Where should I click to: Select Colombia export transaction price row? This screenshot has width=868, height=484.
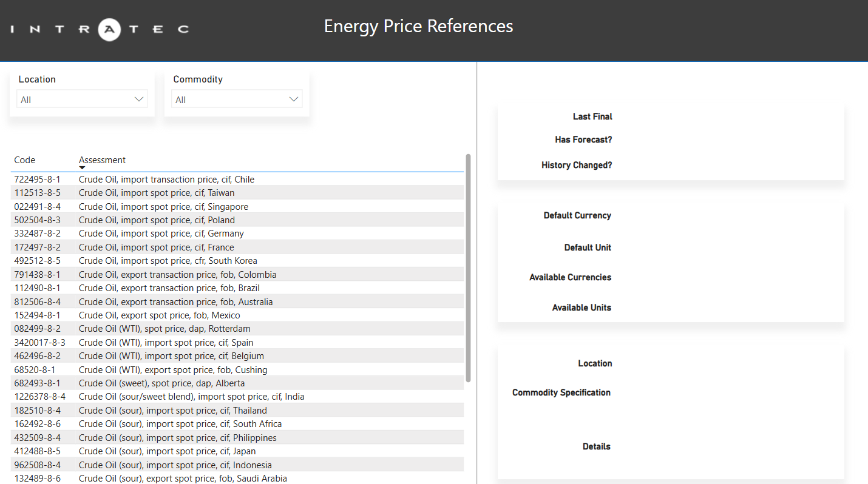tap(177, 275)
